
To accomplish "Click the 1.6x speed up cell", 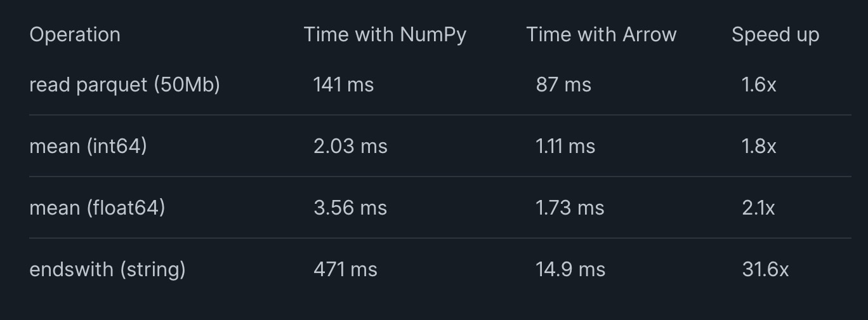I will pos(759,84).
